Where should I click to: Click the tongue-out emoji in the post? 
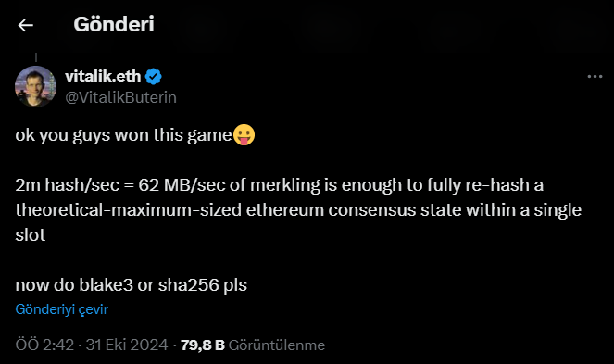tap(244, 135)
